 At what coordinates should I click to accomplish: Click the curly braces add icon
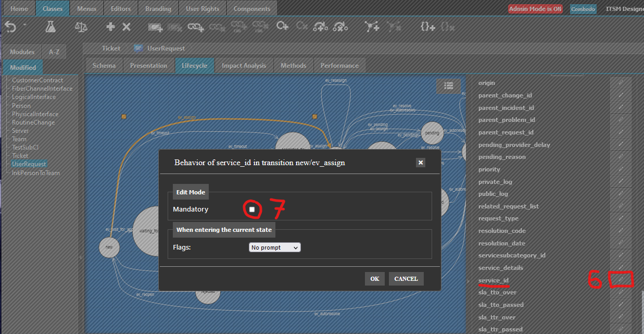click(428, 27)
